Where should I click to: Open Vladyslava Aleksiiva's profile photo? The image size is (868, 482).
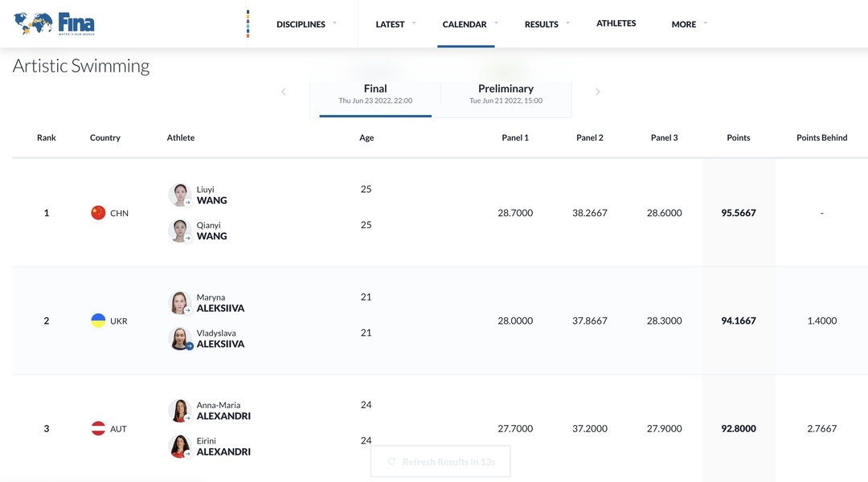(180, 338)
